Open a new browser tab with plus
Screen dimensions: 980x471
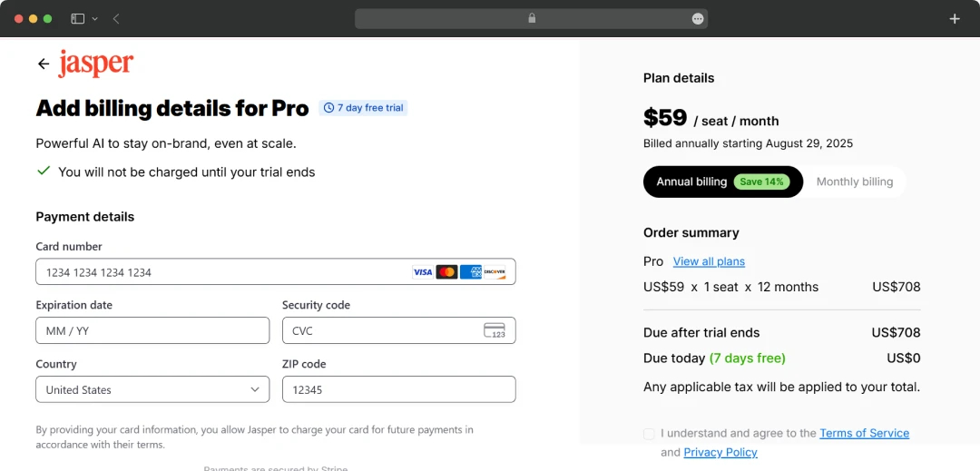click(954, 18)
